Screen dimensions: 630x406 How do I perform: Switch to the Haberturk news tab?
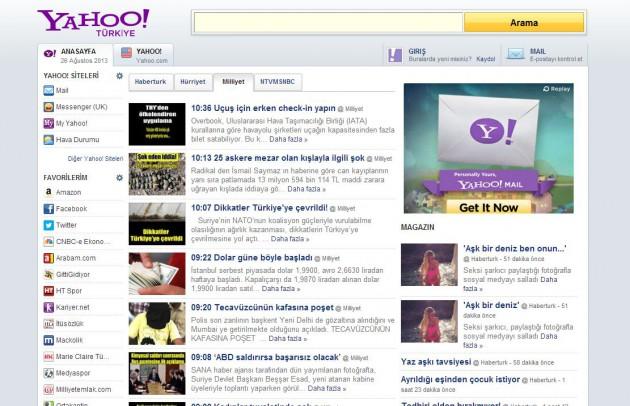tap(150, 82)
